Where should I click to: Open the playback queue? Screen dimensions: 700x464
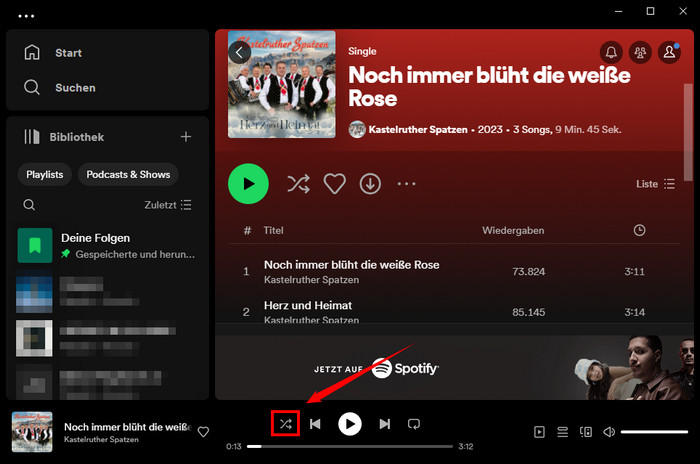562,432
